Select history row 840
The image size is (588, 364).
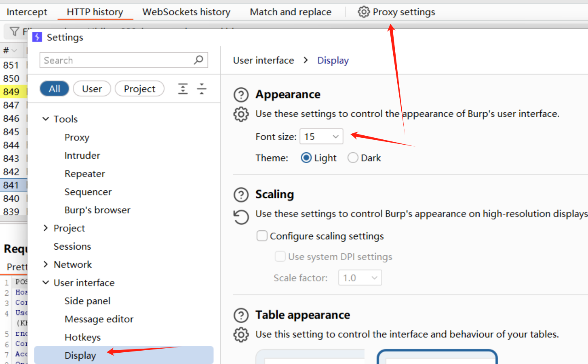pyautogui.click(x=13, y=198)
